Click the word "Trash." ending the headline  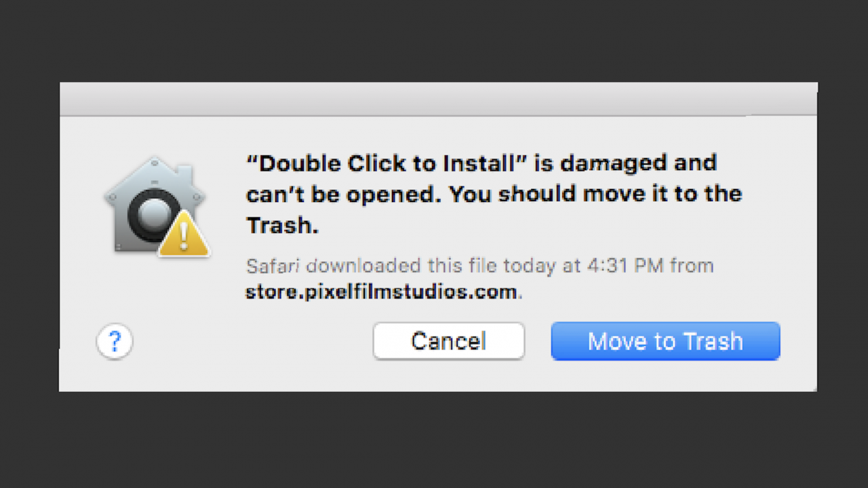282,226
